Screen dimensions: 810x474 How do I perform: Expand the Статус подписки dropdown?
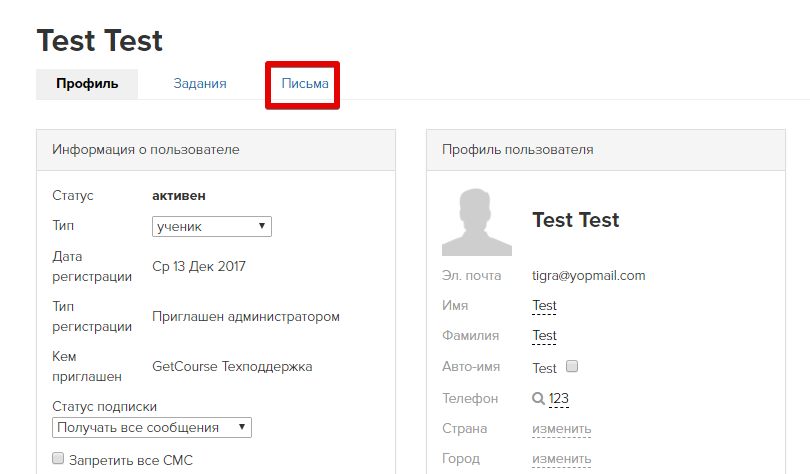point(152,428)
